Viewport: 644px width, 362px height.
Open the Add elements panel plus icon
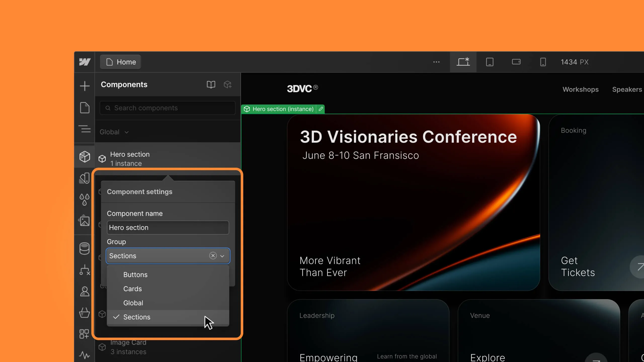[x=85, y=86]
